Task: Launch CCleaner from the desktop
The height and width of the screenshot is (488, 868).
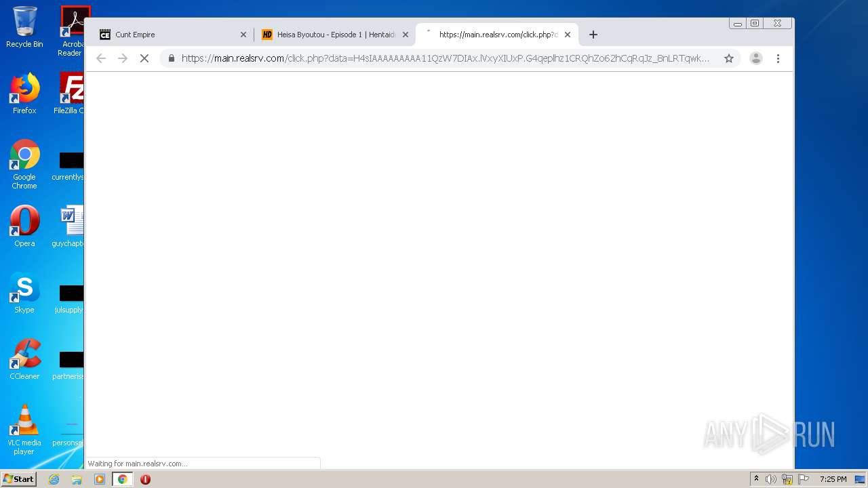Action: tap(24, 359)
